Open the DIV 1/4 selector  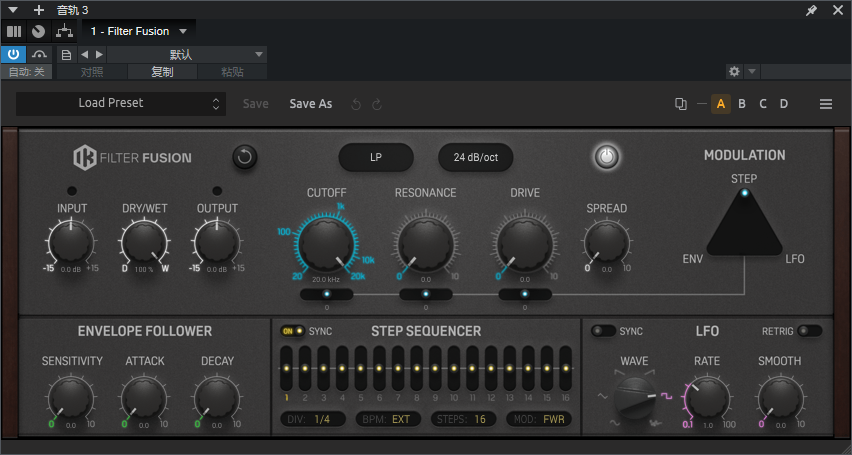[313, 419]
